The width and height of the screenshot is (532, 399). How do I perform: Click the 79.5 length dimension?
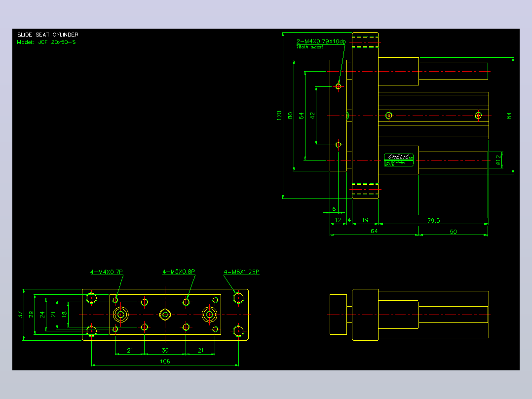434,220
